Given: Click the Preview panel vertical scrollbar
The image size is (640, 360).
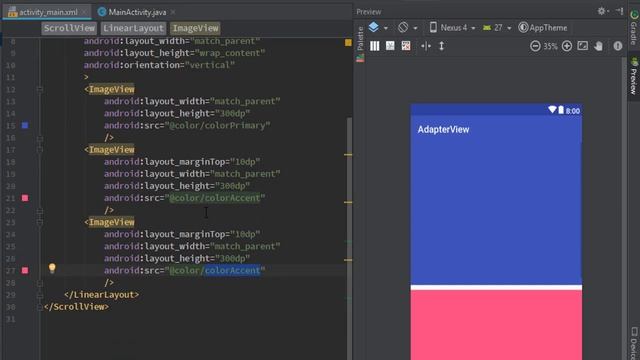Looking at the screenshot, I should pos(624,208).
